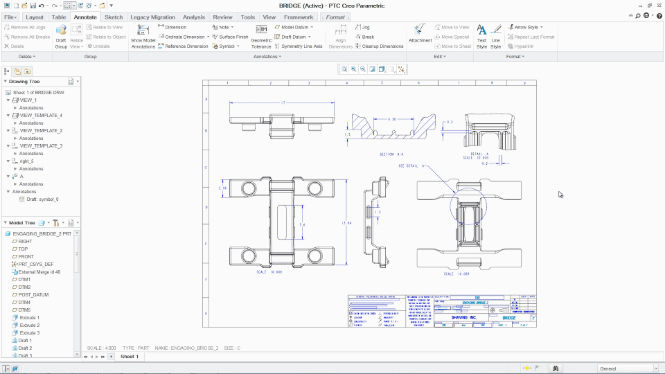Open the Arrow Style dropdown
This screenshot has width=665, height=374.
coord(542,27)
